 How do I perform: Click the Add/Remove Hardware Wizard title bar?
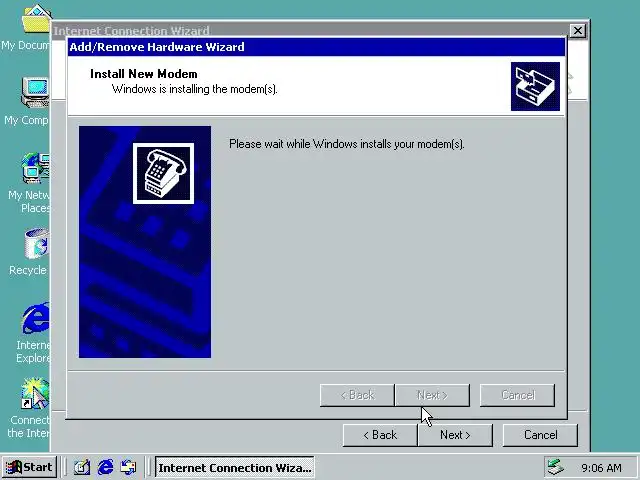[x=316, y=47]
